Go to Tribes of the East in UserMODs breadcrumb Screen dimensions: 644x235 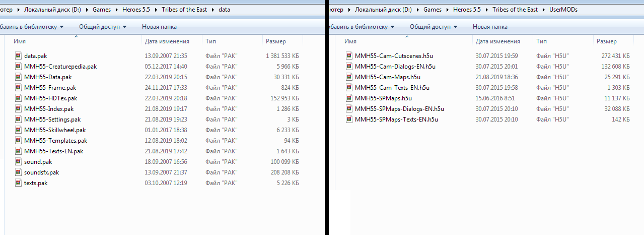515,10
